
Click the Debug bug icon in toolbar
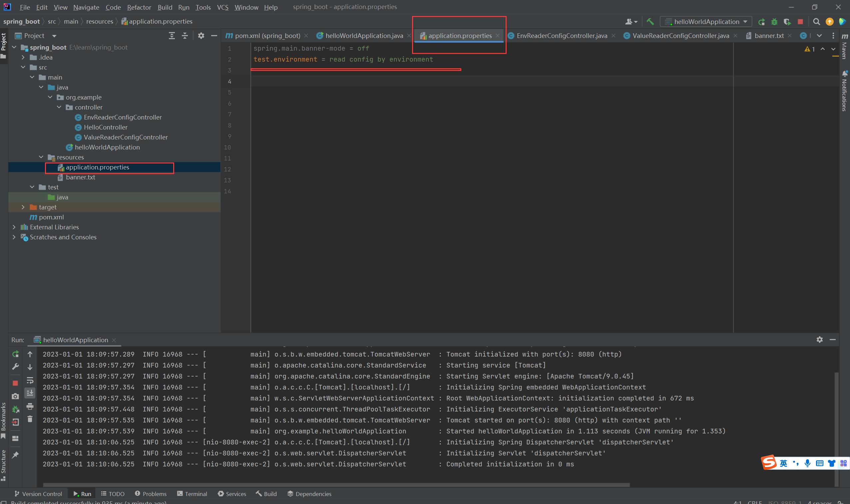[774, 22]
